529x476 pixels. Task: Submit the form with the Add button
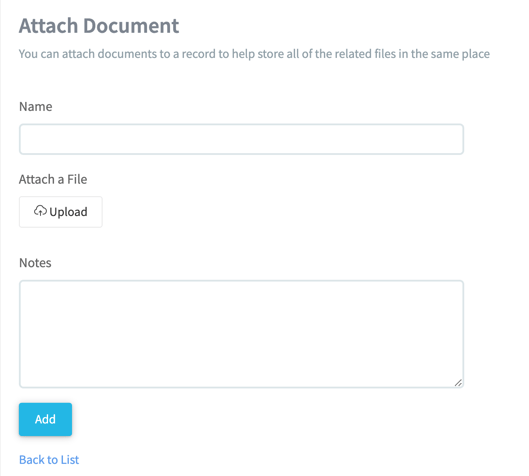pyautogui.click(x=45, y=419)
